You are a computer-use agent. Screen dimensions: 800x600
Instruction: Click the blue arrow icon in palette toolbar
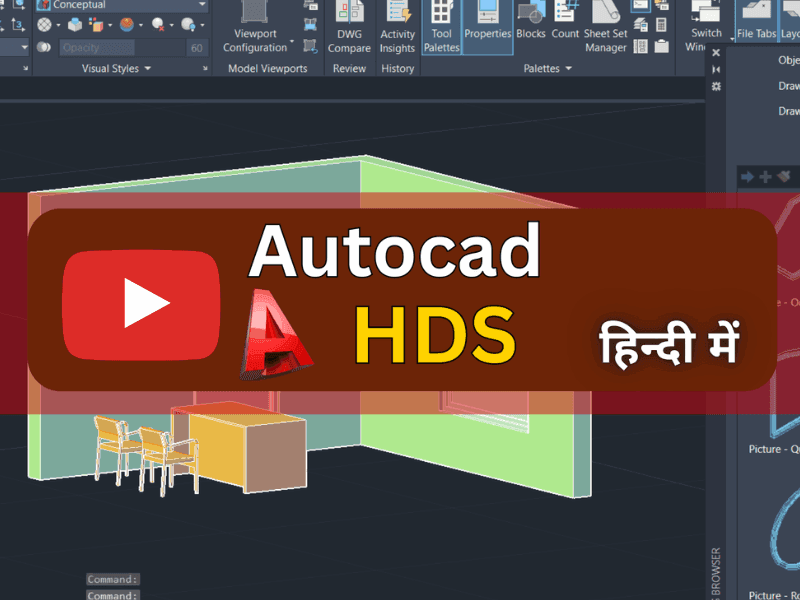pos(747,177)
